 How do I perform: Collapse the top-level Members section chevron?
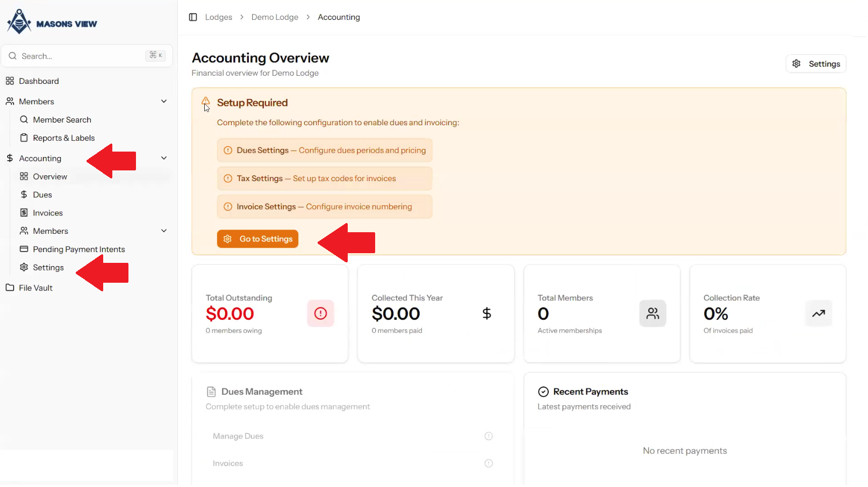[164, 102]
